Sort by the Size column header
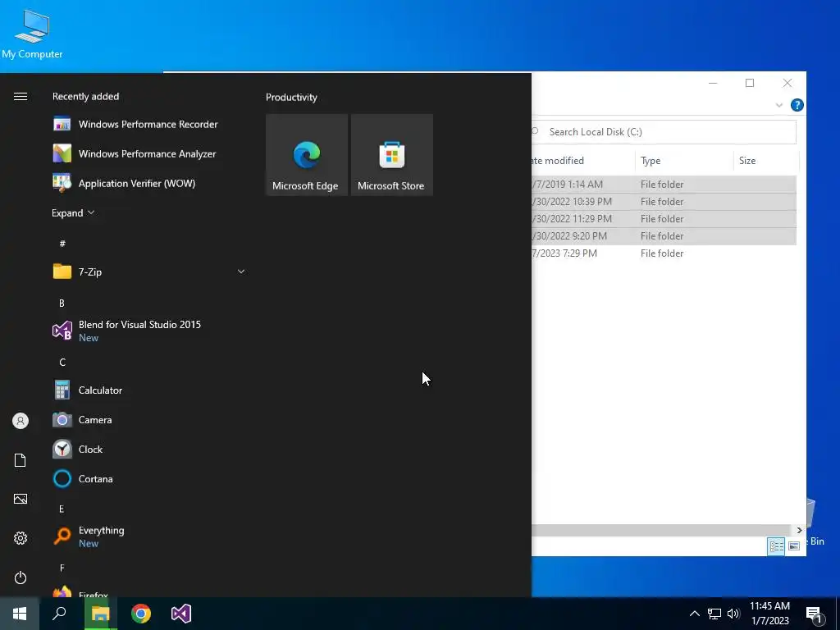Image resolution: width=840 pixels, height=630 pixels. click(x=765, y=161)
